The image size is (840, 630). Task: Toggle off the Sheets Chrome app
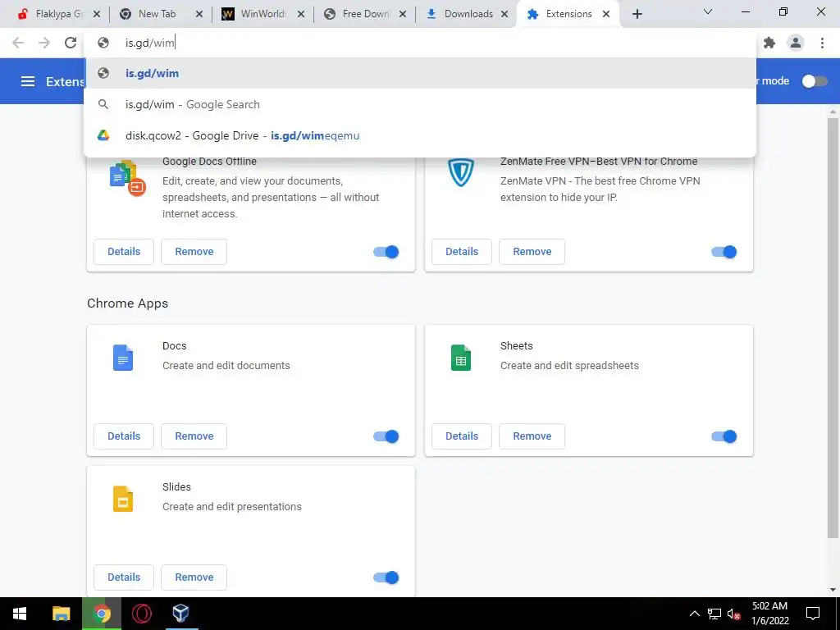724,436
